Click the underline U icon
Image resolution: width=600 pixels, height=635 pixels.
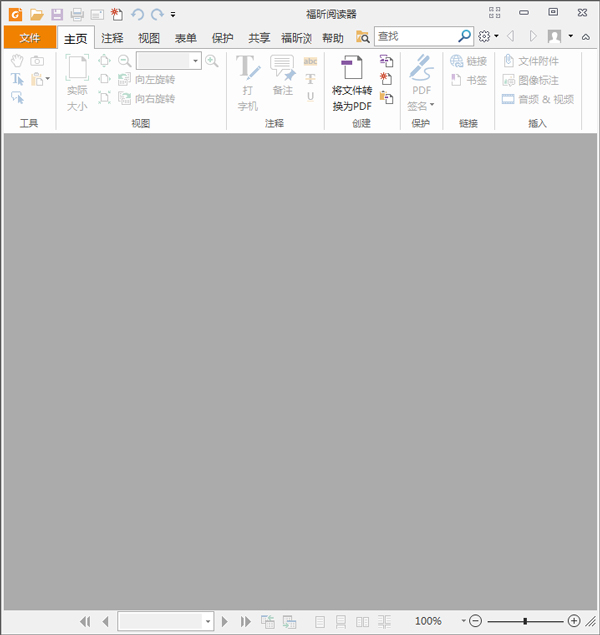[x=310, y=97]
